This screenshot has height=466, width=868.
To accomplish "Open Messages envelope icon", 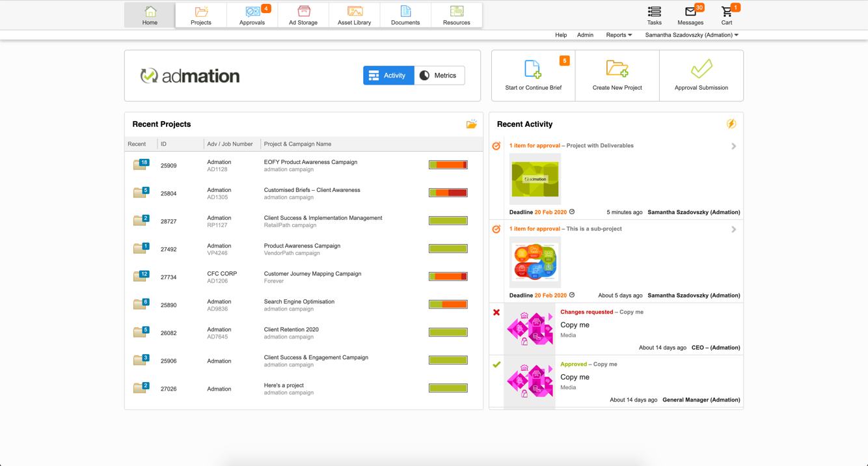I will (690, 12).
